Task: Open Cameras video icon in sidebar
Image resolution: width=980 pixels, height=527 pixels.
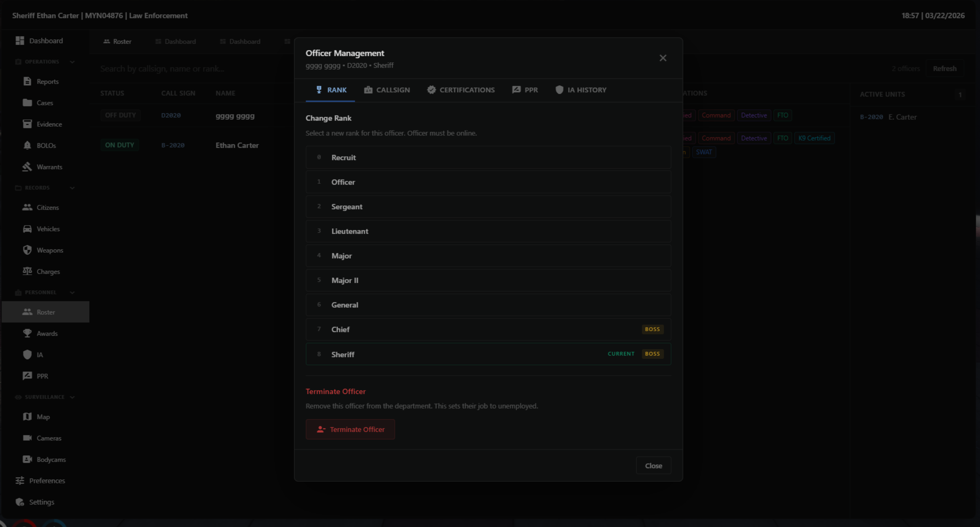Action: pos(27,438)
